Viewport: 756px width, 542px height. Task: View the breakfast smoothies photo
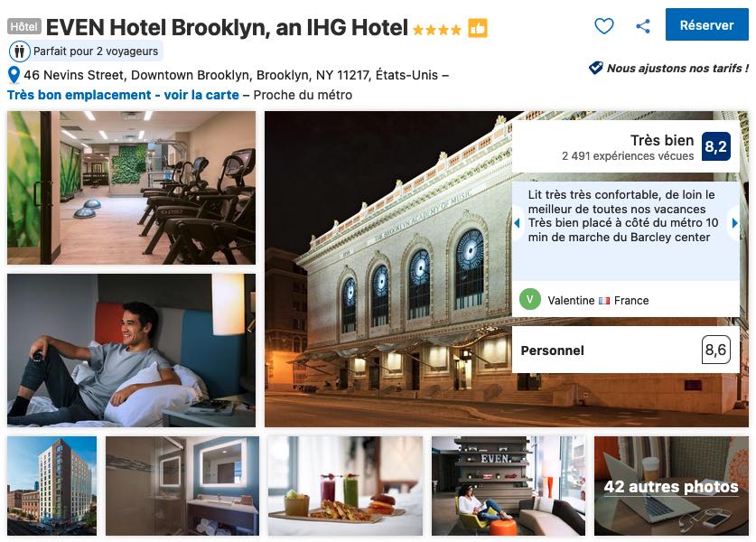(x=345, y=486)
